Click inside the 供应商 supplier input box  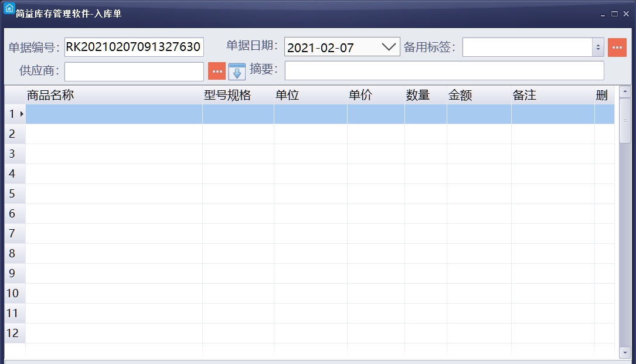[x=135, y=71]
